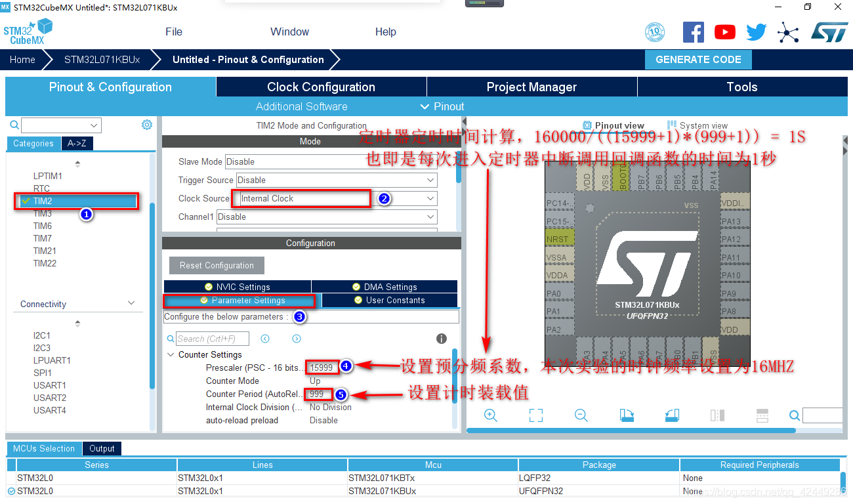853x504 pixels.
Task: Rotate the chip clockwise
Action: coord(626,415)
